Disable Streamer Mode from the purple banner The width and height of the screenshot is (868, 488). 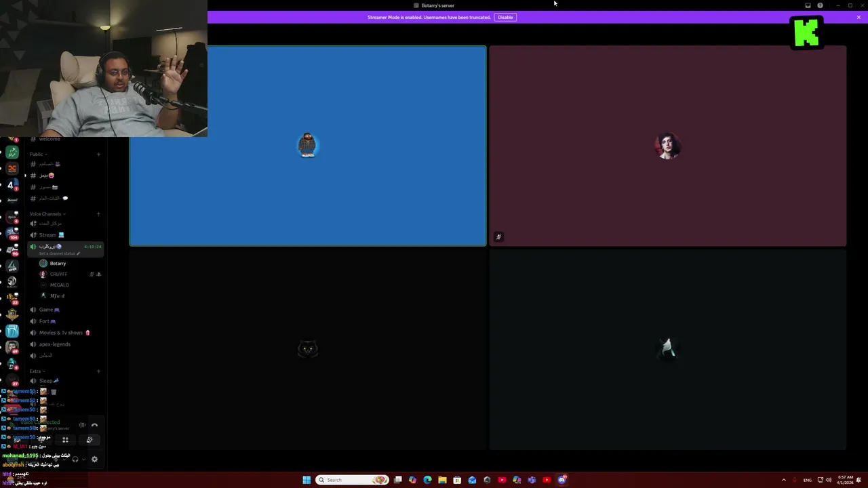tap(505, 17)
